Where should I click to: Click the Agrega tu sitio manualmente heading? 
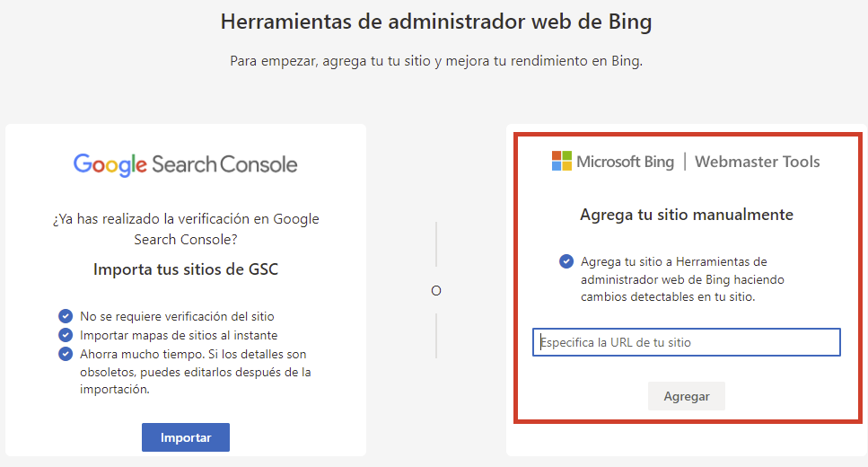pos(687,215)
